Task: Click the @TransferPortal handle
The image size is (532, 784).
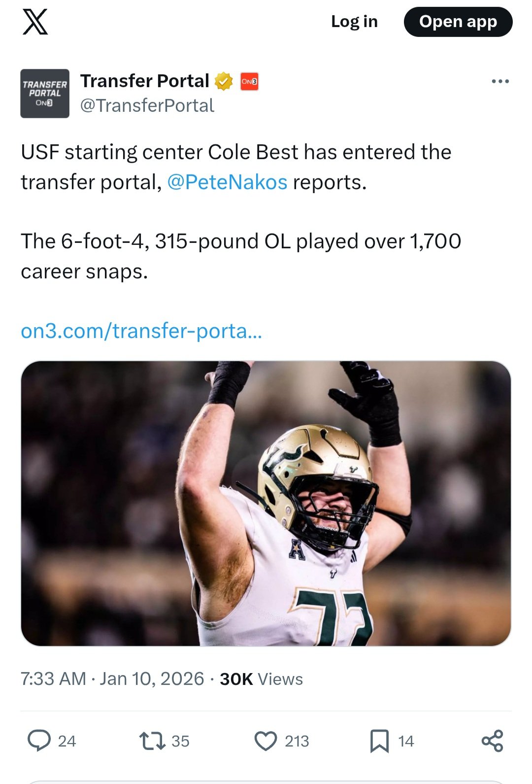Action: click(147, 105)
